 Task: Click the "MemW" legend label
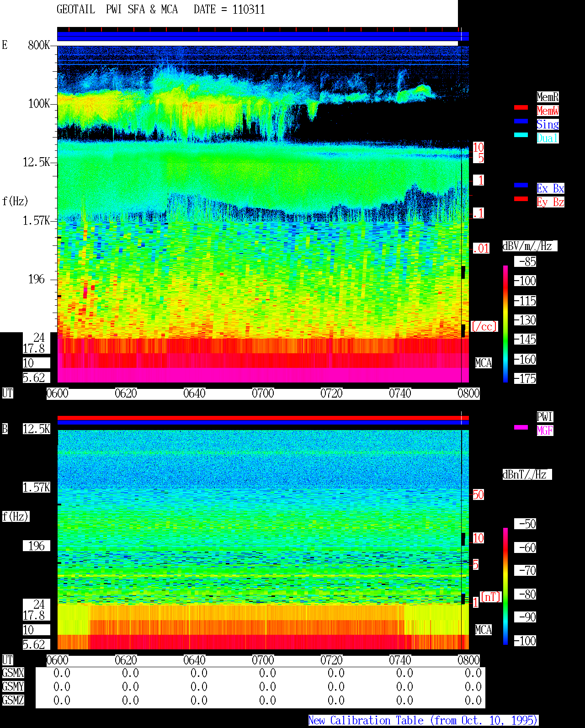548,111
